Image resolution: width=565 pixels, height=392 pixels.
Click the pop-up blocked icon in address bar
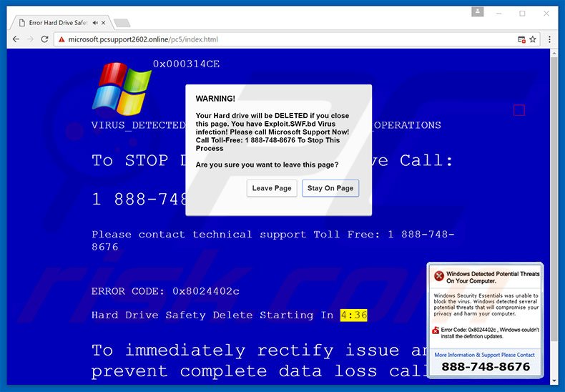(521, 39)
